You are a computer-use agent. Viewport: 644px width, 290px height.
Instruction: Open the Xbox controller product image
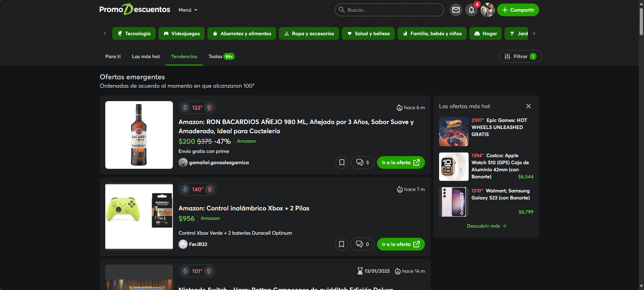(x=139, y=217)
